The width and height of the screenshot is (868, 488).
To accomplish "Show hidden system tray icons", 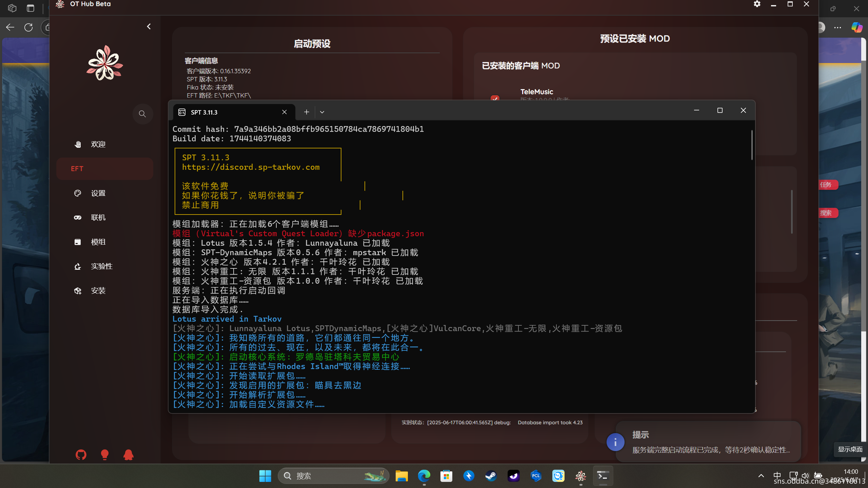I will pos(761,476).
